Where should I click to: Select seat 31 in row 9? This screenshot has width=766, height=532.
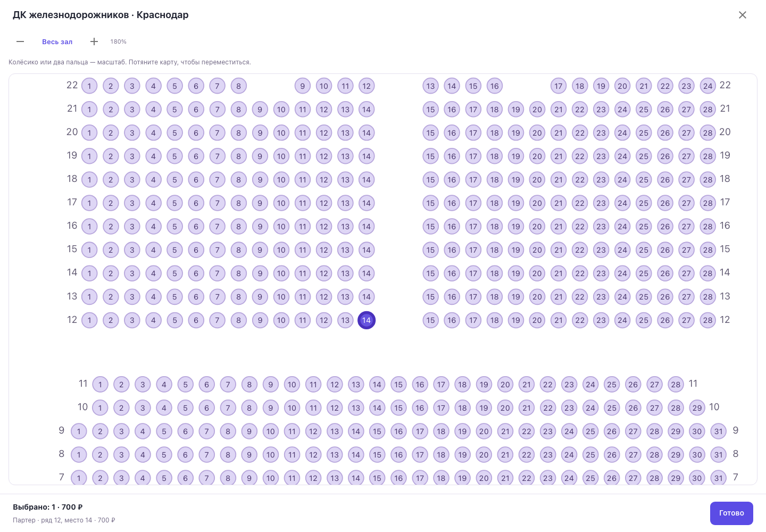[x=719, y=431]
